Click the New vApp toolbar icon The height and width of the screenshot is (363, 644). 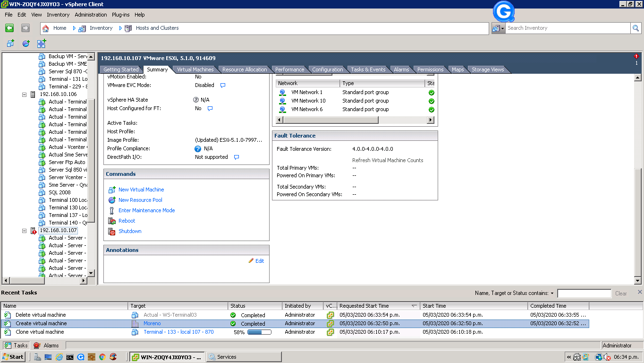[x=42, y=43]
